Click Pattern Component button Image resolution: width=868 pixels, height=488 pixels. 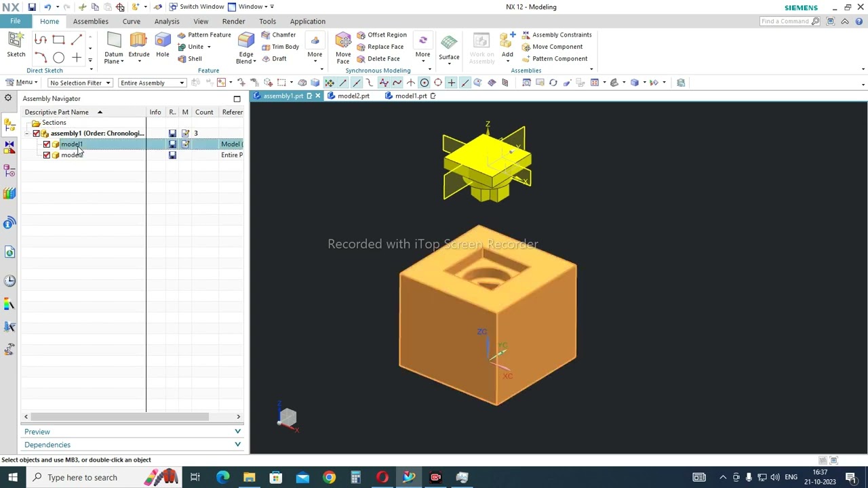click(x=555, y=58)
